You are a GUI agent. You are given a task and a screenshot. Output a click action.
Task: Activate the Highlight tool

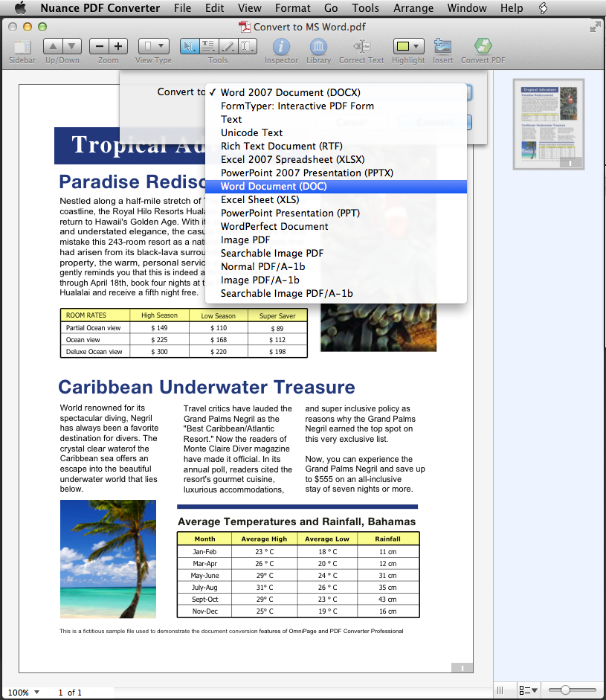tap(404, 47)
